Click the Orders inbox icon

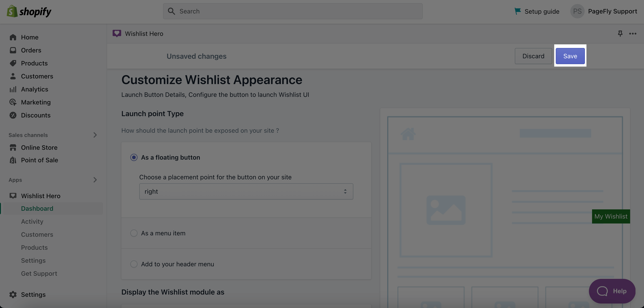(x=13, y=50)
